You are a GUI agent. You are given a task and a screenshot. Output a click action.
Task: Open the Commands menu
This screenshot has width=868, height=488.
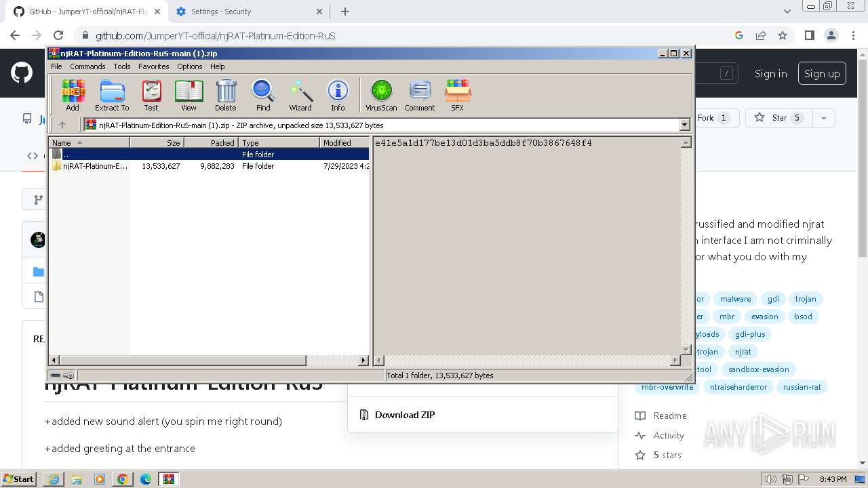coord(87,66)
